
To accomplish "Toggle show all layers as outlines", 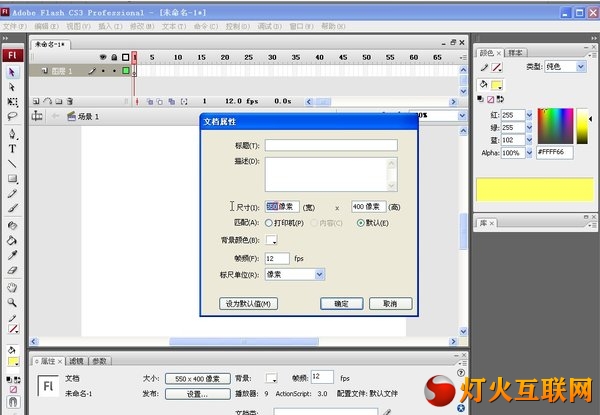I will 126,57.
